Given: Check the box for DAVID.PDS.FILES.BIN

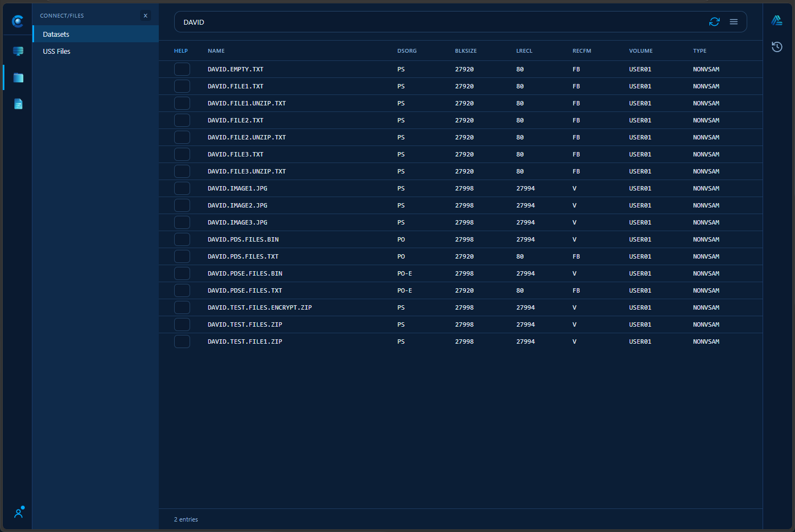Looking at the screenshot, I should click(182, 239).
